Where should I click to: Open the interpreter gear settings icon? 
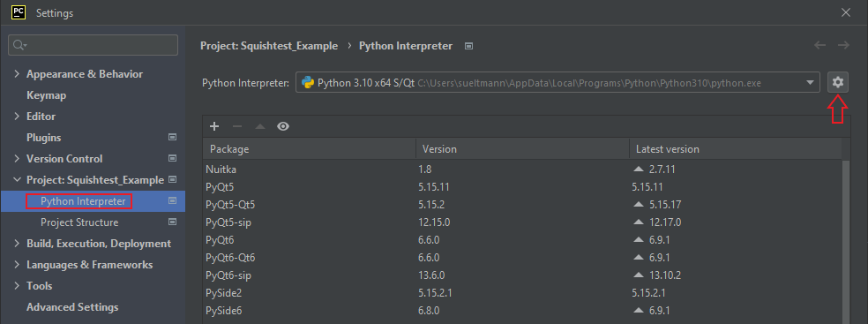837,83
